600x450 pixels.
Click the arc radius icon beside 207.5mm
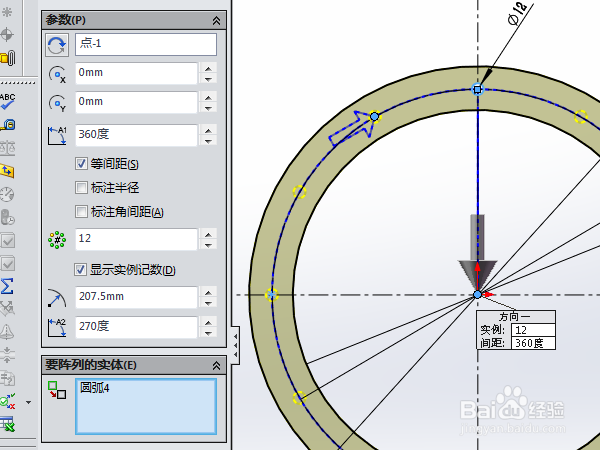(57, 298)
